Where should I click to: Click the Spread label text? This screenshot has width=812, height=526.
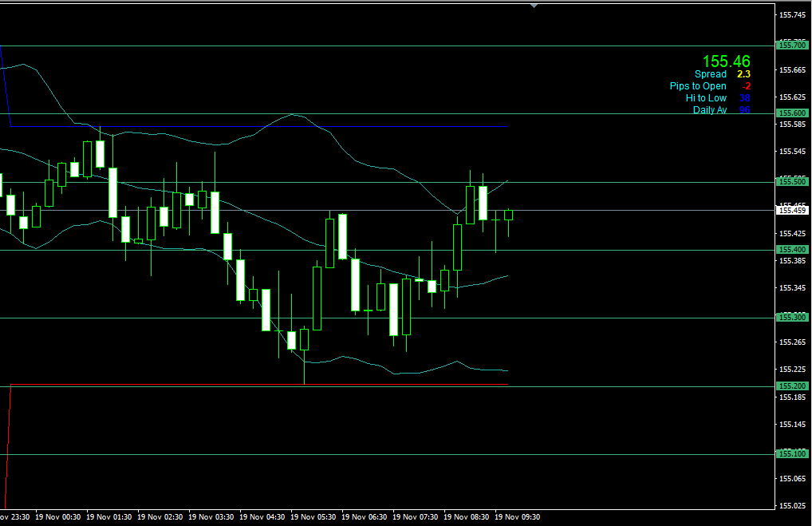click(710, 74)
